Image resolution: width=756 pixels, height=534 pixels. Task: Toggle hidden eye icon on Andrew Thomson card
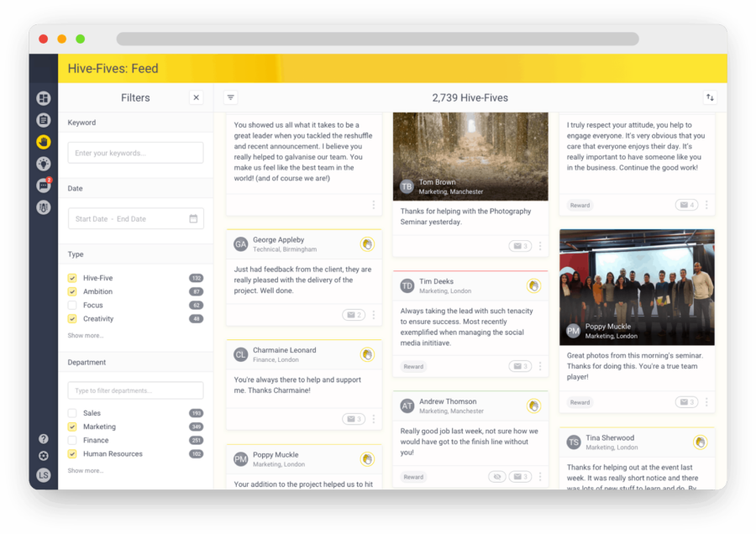point(497,477)
